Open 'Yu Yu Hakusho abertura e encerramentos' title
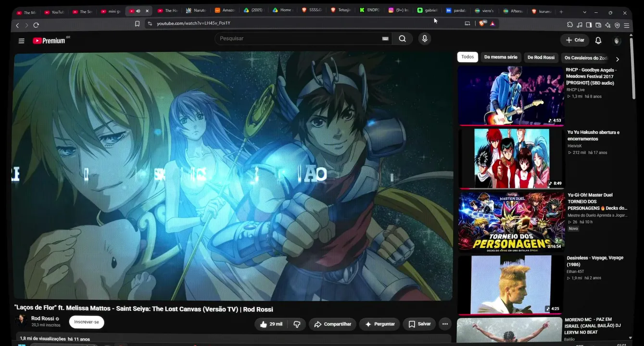Viewport: 644px width, 346px height. 593,136
